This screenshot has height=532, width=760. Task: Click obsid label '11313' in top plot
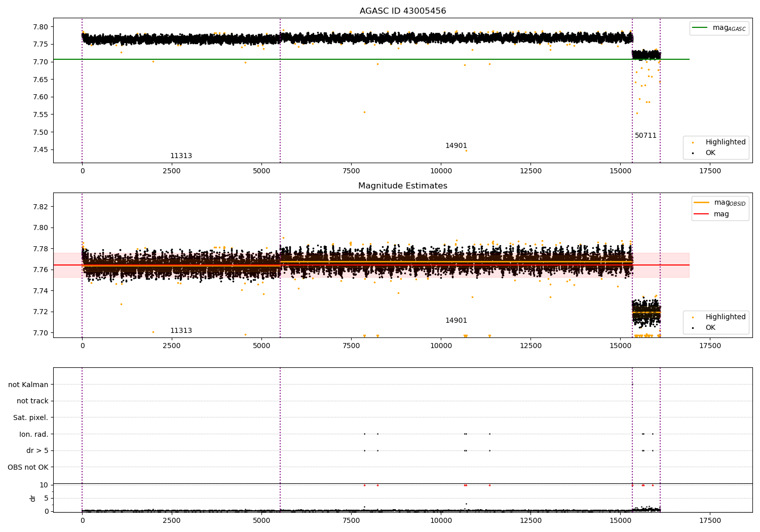click(x=181, y=156)
